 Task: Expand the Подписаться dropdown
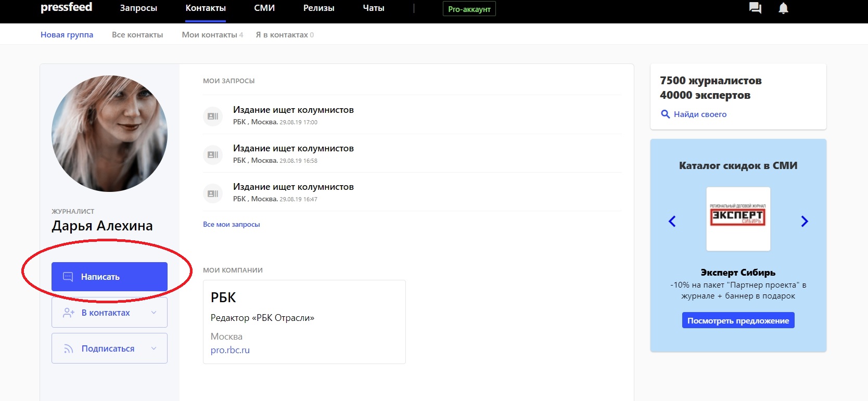pyautogui.click(x=154, y=348)
